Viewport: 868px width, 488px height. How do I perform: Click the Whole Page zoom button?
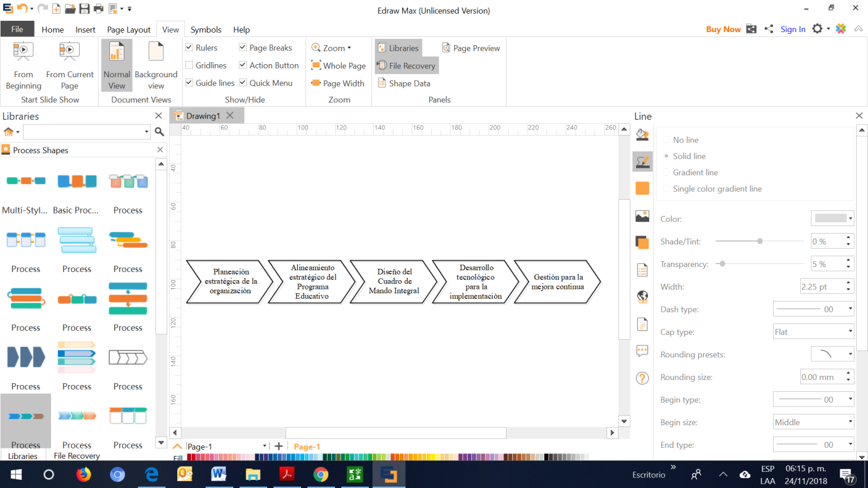(x=338, y=65)
